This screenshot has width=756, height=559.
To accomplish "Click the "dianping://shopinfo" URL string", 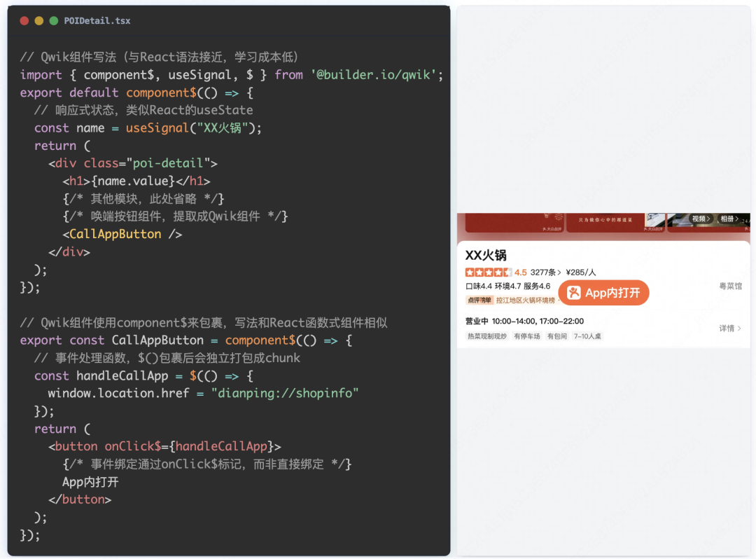I will pos(285,394).
